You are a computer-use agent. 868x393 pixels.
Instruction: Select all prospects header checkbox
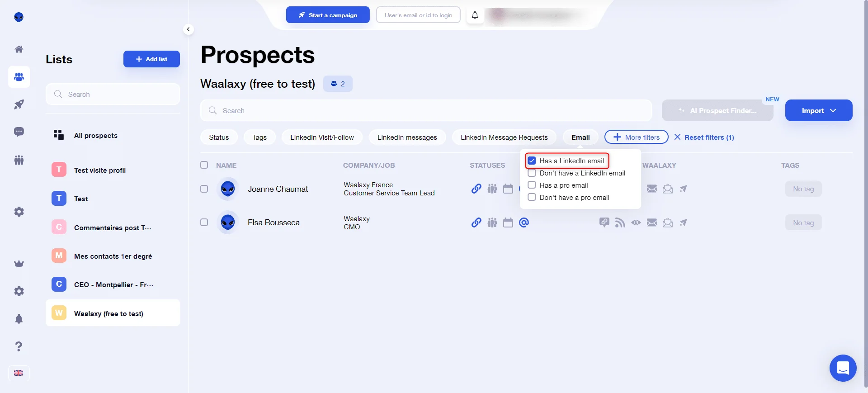(204, 165)
